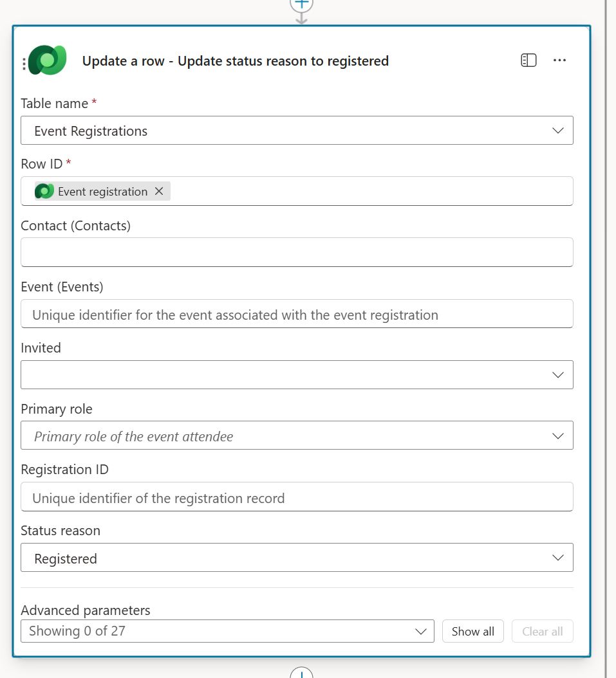The width and height of the screenshot is (616, 678).
Task: Click the Show all button
Action: (472, 630)
